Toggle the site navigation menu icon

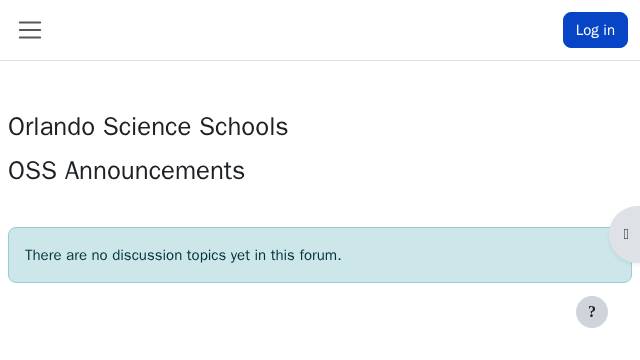pos(30,30)
